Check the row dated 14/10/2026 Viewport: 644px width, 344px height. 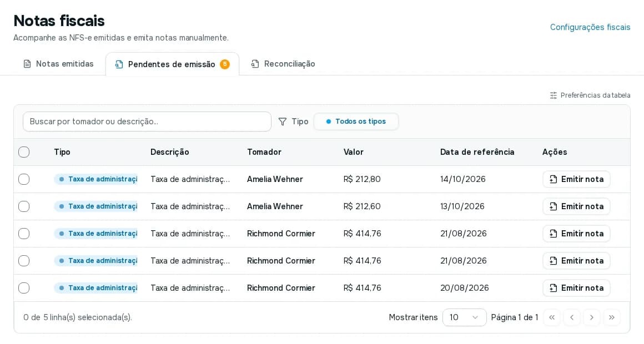tap(24, 179)
